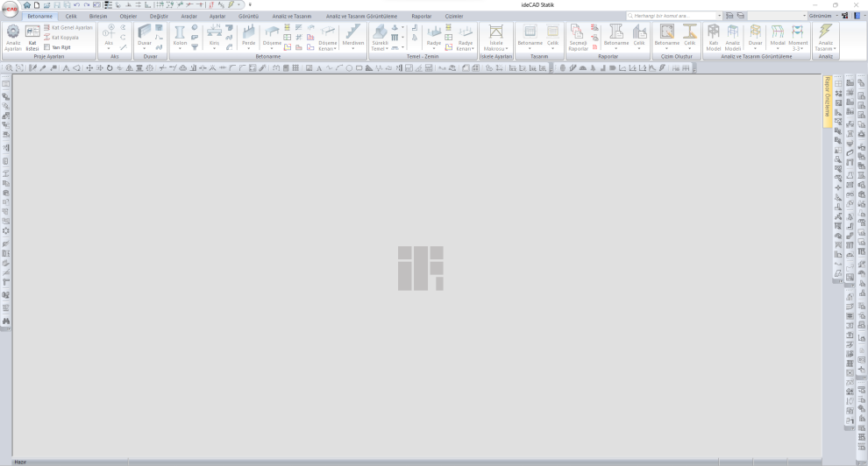Open the Raporlar ribbon tab
Viewport: 868px width, 466px height.
(421, 16)
